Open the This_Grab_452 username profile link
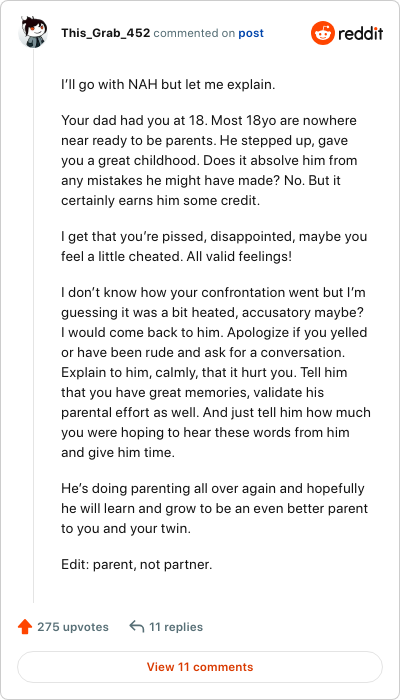The width and height of the screenshot is (400, 700). (105, 33)
